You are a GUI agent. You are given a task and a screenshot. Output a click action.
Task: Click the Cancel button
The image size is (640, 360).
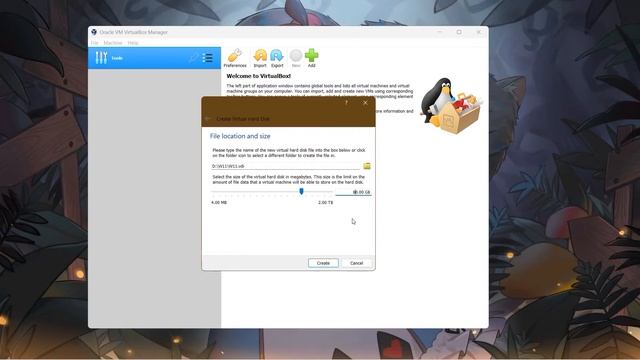[x=356, y=263]
